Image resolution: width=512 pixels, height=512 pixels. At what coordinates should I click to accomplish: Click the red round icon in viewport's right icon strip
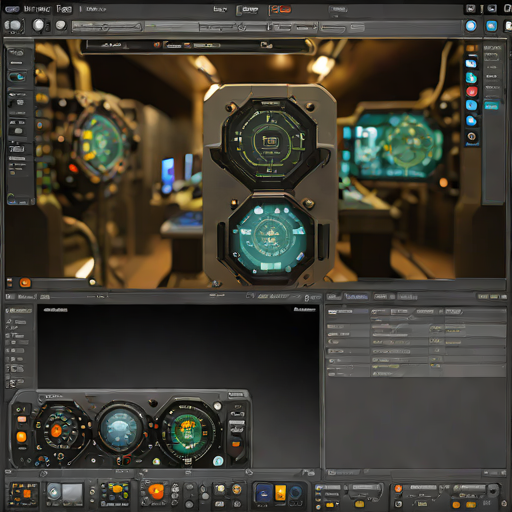pyautogui.click(x=472, y=91)
